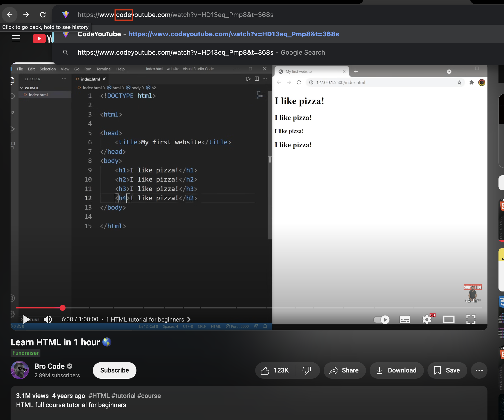Screen dimensions: 504x420
Task: Toggle subtitles closed captions button
Action: [405, 319]
